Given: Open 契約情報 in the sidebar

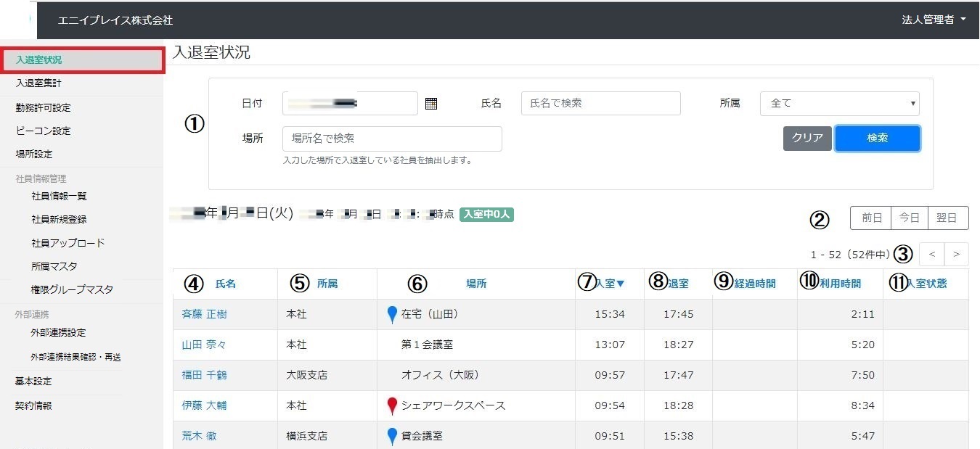Looking at the screenshot, I should click(x=34, y=406).
